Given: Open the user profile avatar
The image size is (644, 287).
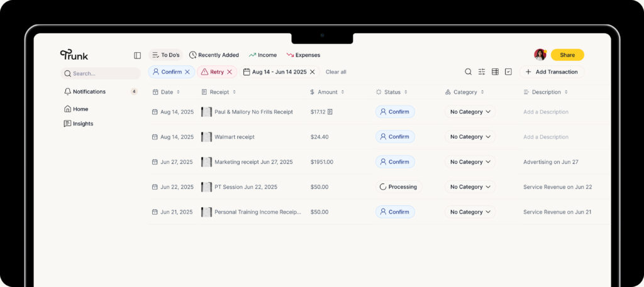Looking at the screenshot, I should tap(540, 55).
